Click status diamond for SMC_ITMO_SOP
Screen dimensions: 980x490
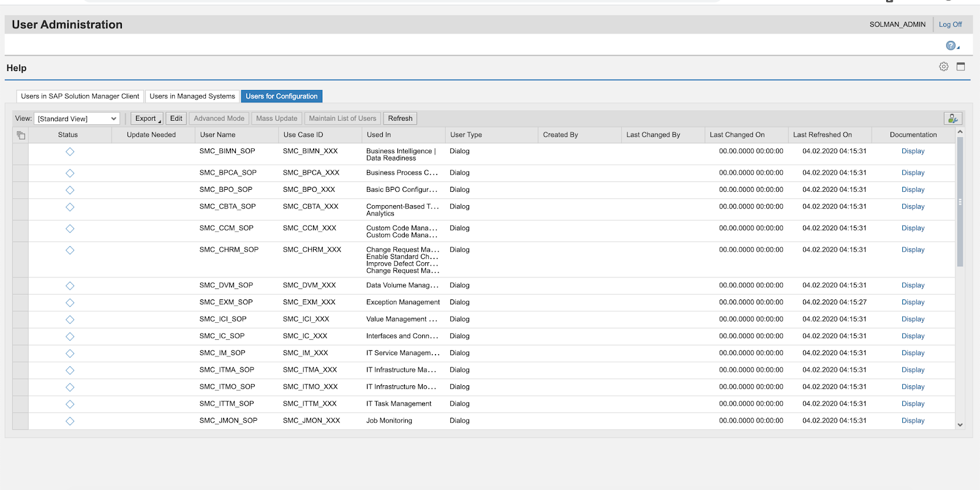click(70, 387)
